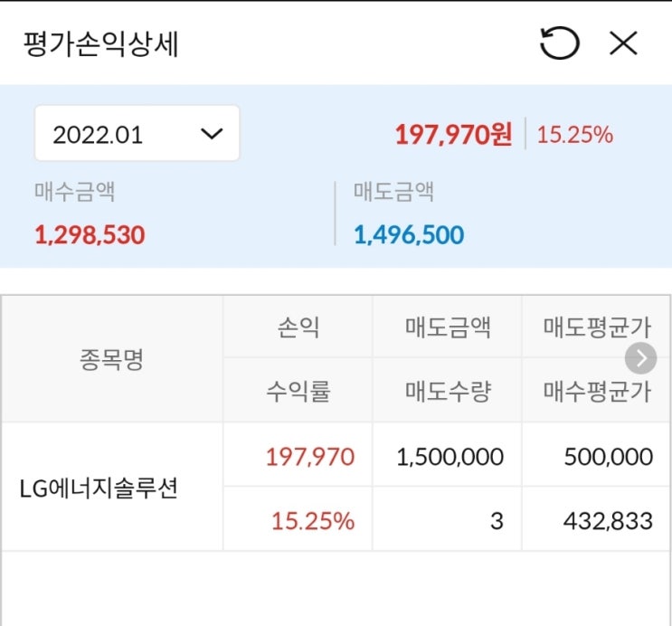The height and width of the screenshot is (626, 672).
Task: Tap the 손익 column header
Action: point(298,327)
